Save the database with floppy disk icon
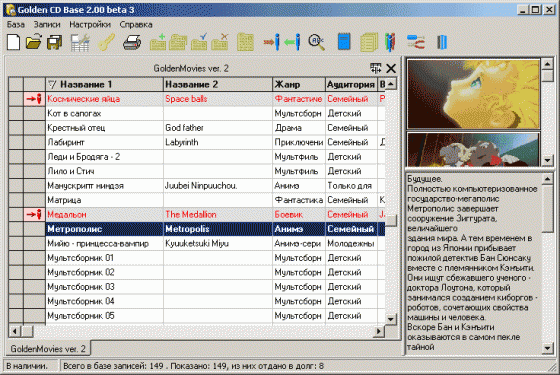 pos(54,42)
